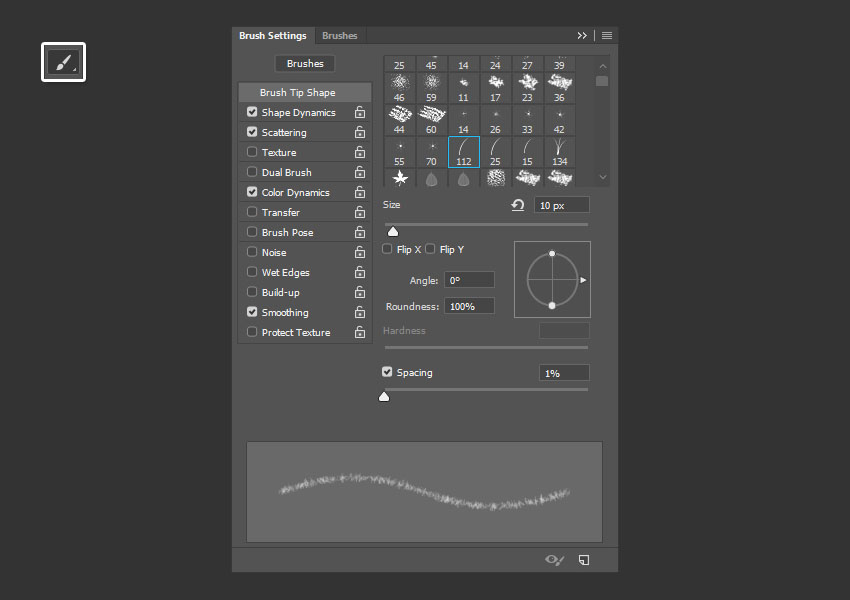Disable the Shape Dynamics checkbox
Screen dimensions: 850x600
click(x=252, y=112)
